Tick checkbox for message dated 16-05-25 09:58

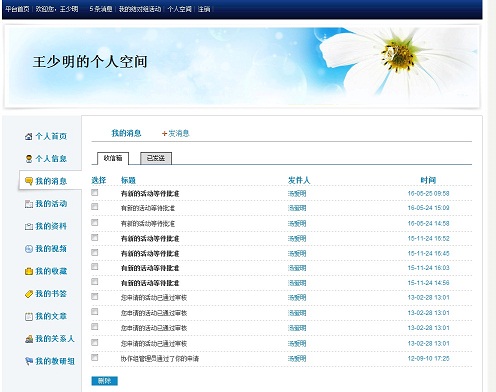point(95,193)
